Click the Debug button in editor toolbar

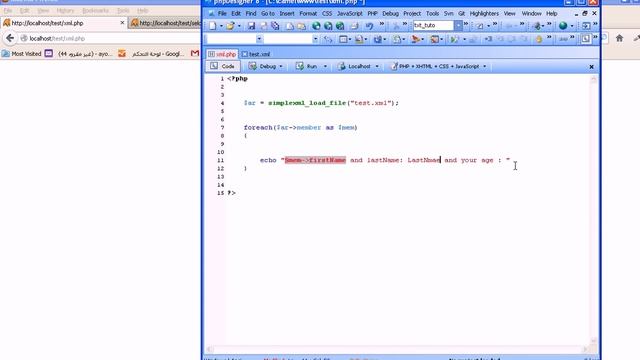[x=263, y=66]
